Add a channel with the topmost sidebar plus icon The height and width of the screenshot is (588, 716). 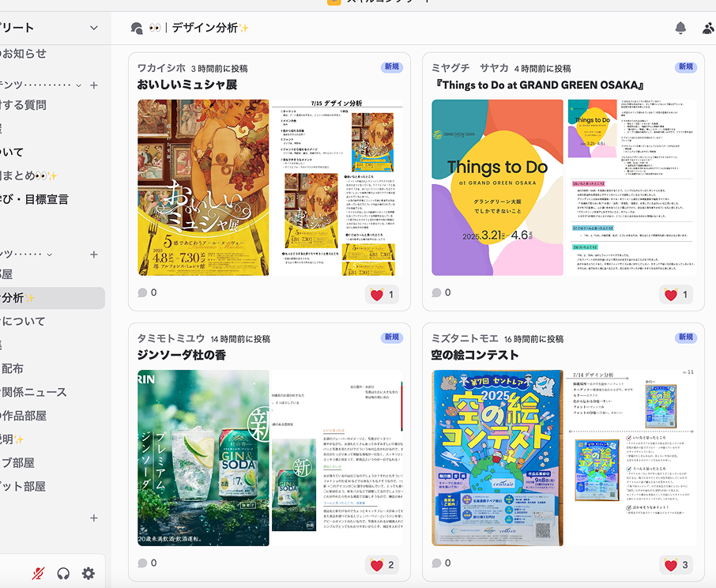click(94, 85)
